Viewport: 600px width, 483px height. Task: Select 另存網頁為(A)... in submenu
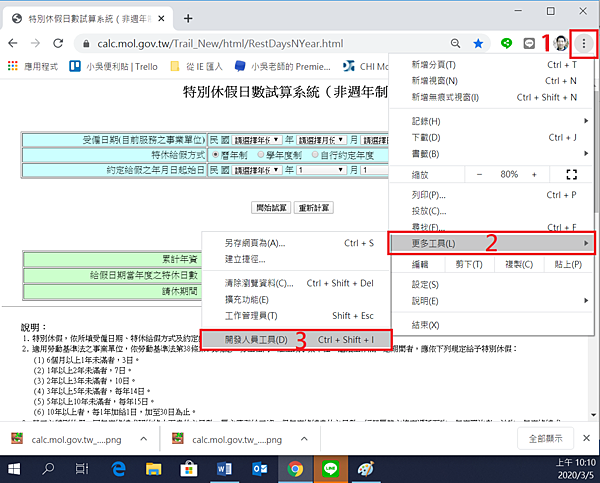click(296, 243)
